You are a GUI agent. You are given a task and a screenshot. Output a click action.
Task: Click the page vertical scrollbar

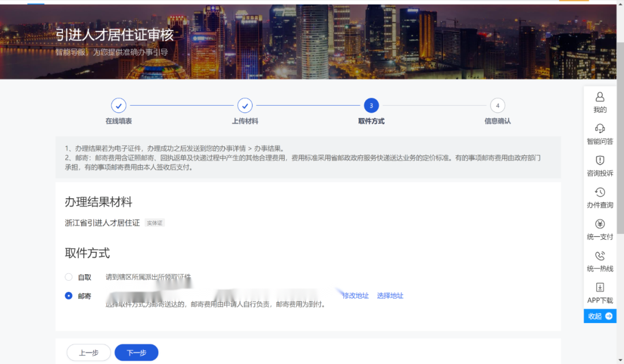(x=620, y=144)
